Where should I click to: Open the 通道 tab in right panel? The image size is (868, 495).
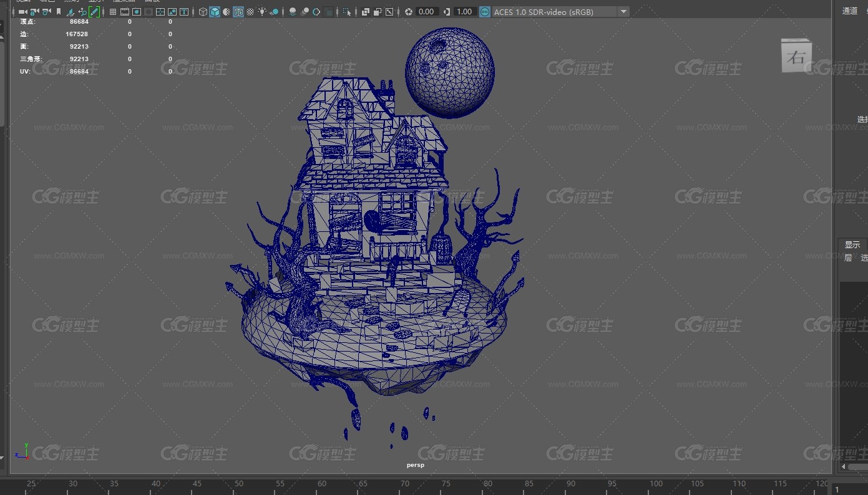click(850, 11)
